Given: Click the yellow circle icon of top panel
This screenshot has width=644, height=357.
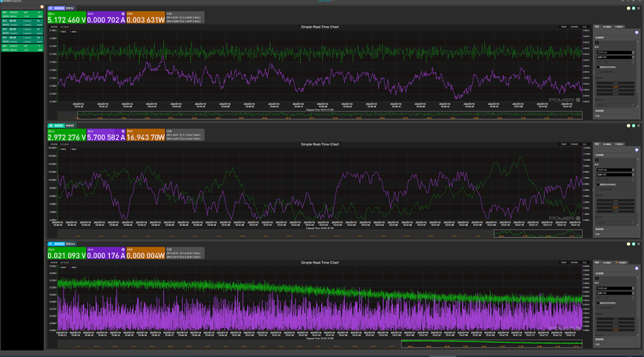Looking at the screenshot, I should click(x=628, y=8).
